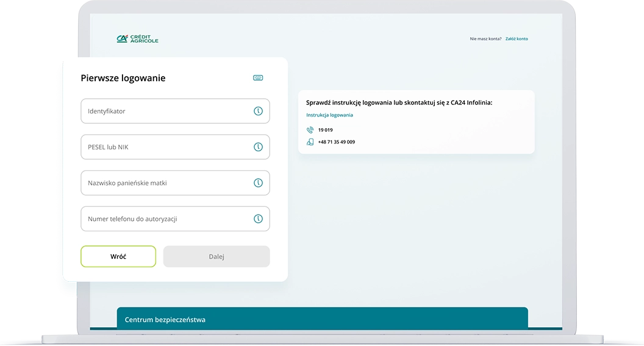Focus the Identyfikator input field
The width and height of the screenshot is (644, 346).
165,111
